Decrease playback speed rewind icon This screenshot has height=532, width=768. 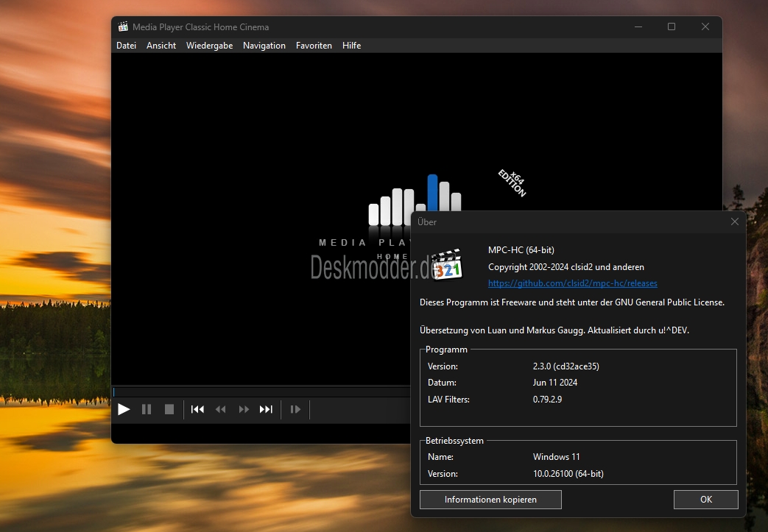point(220,409)
